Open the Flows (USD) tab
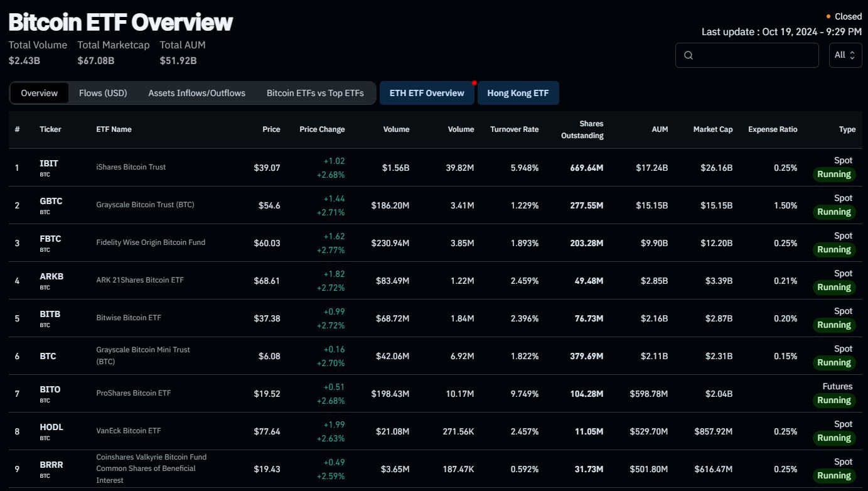This screenshot has height=491, width=868. [x=103, y=93]
